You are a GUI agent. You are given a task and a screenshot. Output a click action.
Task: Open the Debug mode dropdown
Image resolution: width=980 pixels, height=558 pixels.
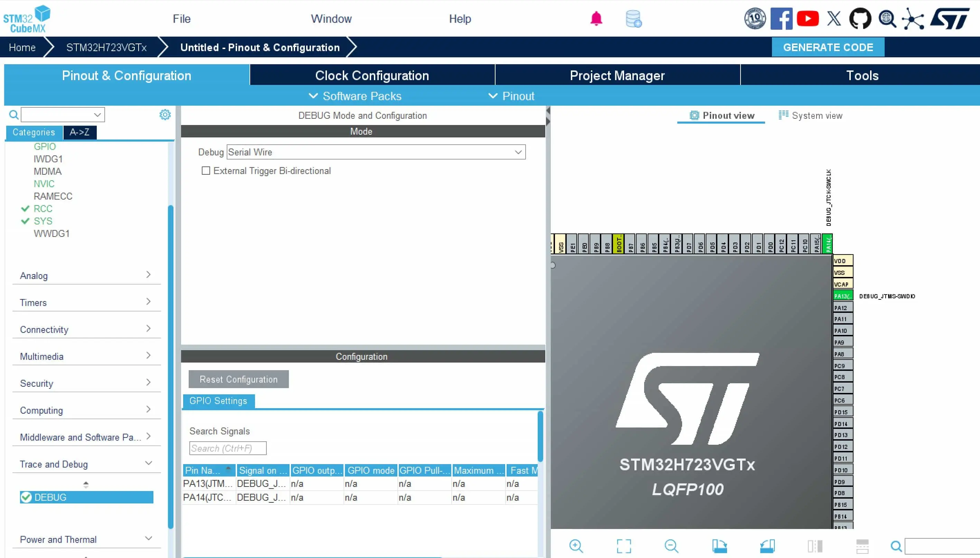tap(376, 152)
